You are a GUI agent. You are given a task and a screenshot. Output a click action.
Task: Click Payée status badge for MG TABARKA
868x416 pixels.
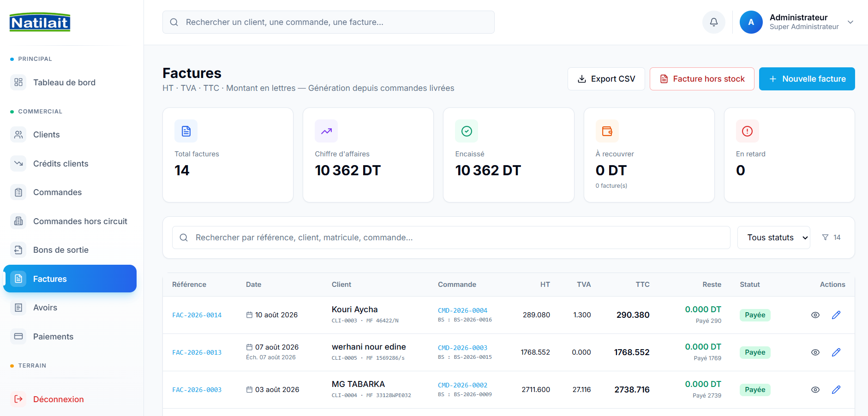pyautogui.click(x=755, y=390)
